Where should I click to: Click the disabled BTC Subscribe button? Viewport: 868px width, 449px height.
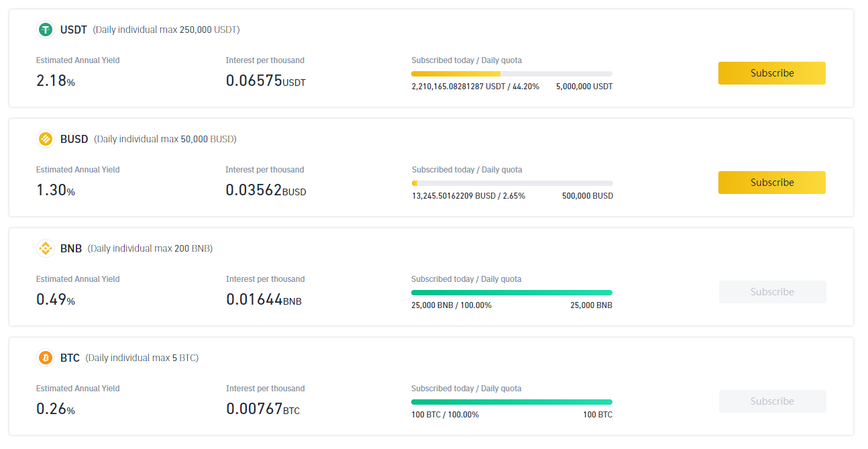click(772, 401)
